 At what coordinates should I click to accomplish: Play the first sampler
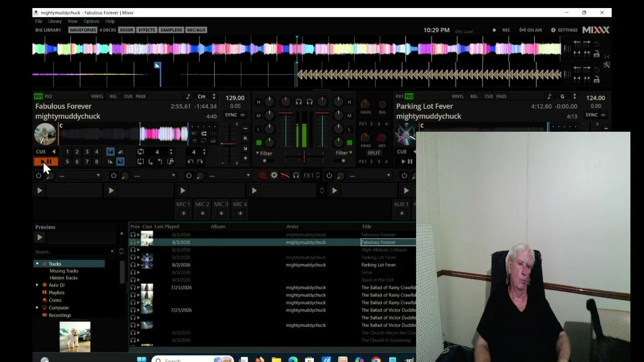click(x=39, y=191)
